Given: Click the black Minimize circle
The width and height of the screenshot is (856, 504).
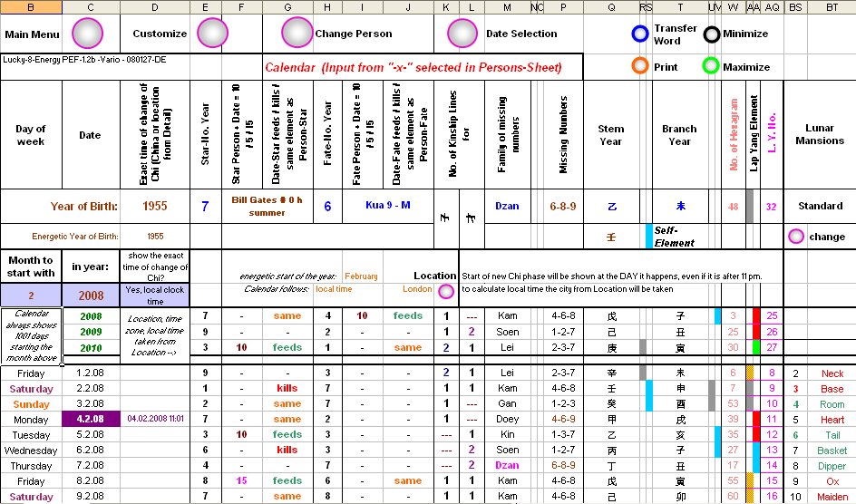Looking at the screenshot, I should coord(712,34).
